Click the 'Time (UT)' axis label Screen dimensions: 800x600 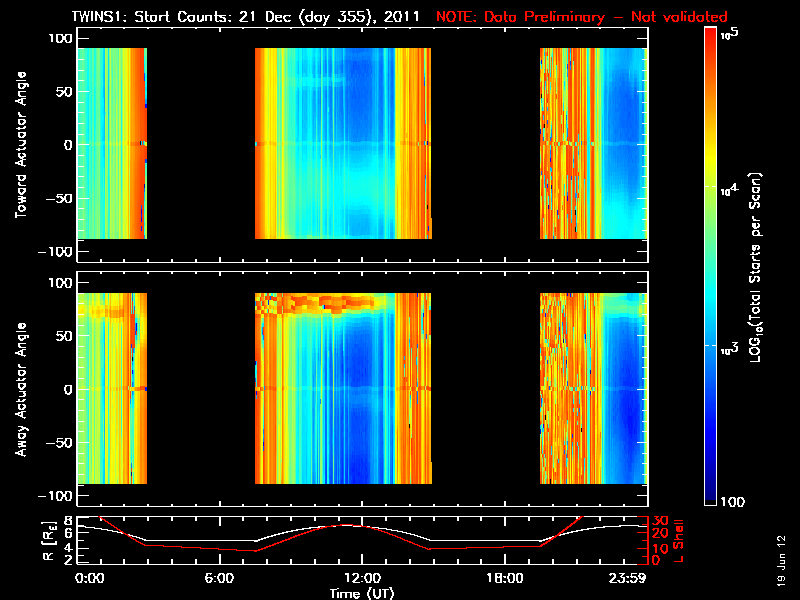click(361, 593)
